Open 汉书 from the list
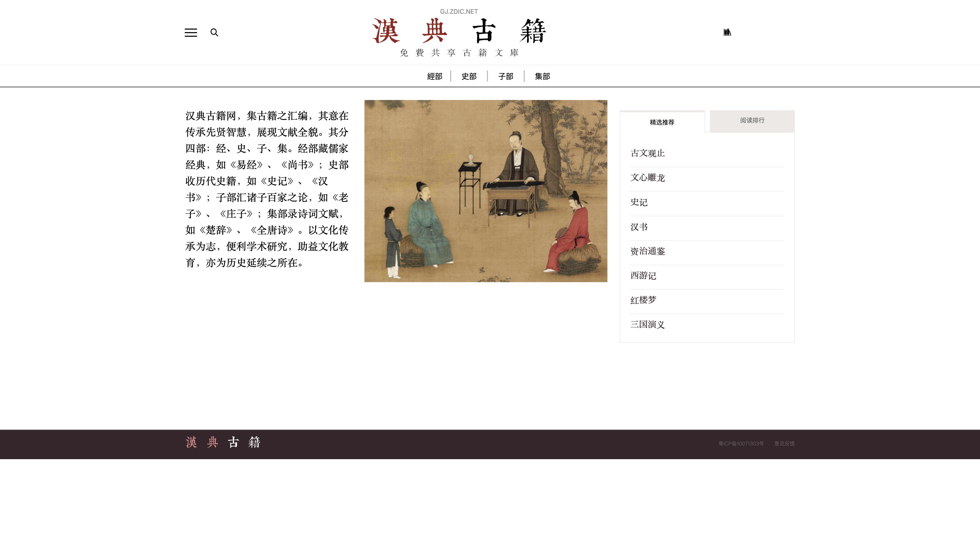 tap(639, 227)
